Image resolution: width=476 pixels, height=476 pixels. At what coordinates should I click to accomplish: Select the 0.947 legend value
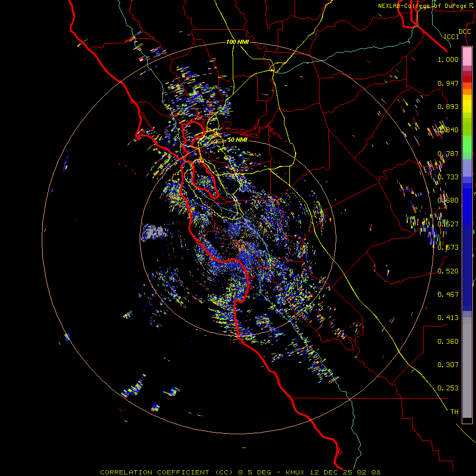click(448, 83)
